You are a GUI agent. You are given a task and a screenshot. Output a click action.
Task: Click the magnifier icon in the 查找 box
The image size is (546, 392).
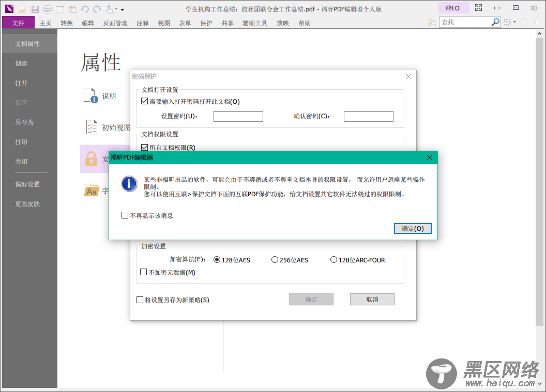coord(495,22)
